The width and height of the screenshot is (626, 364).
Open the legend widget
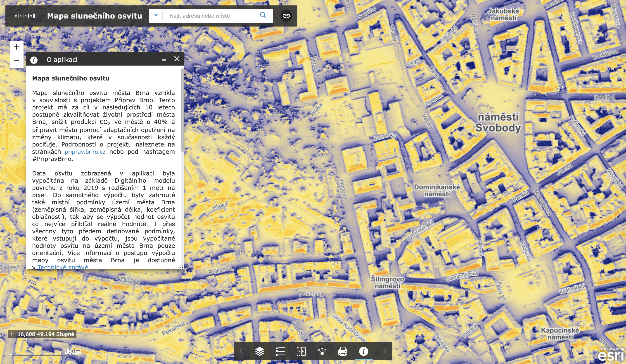click(x=280, y=351)
